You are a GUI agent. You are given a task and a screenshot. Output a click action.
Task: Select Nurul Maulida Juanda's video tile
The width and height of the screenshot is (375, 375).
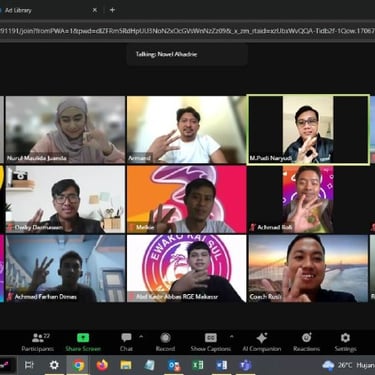(65, 130)
